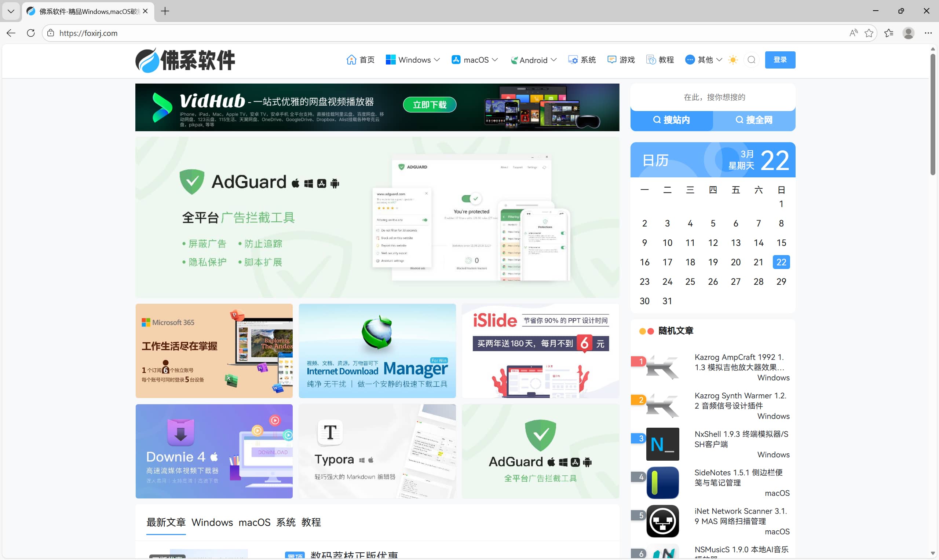Open SideNotes 1.5.1 侧边栏便笺 article link
The image size is (939, 560).
[738, 478]
